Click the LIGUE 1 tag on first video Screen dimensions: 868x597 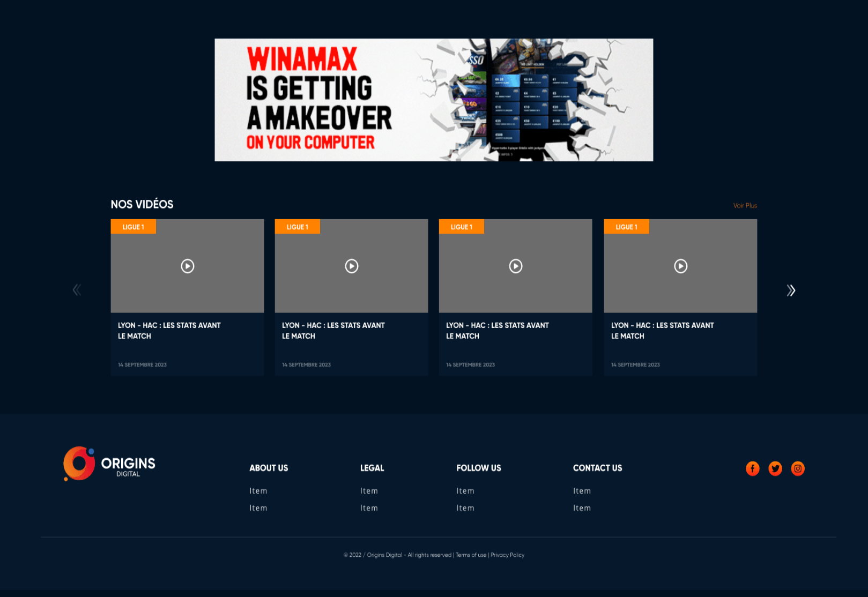tap(133, 226)
